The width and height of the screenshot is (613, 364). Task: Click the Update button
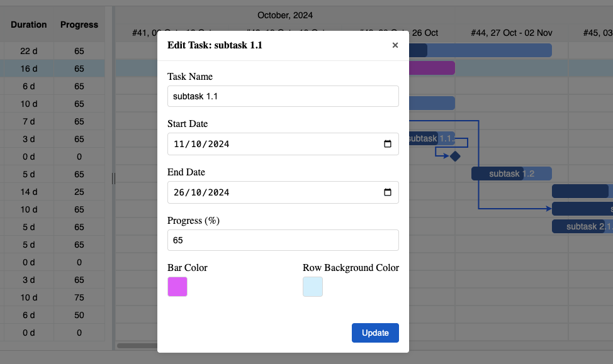pyautogui.click(x=375, y=333)
